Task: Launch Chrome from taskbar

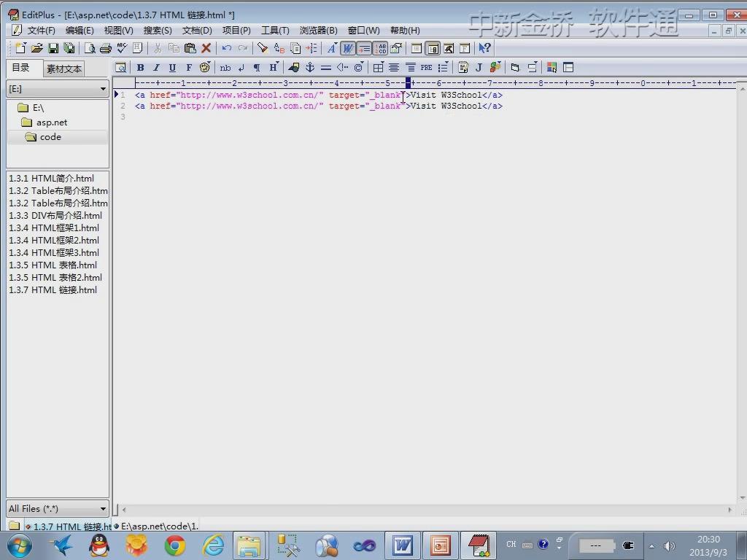Action: (175, 545)
